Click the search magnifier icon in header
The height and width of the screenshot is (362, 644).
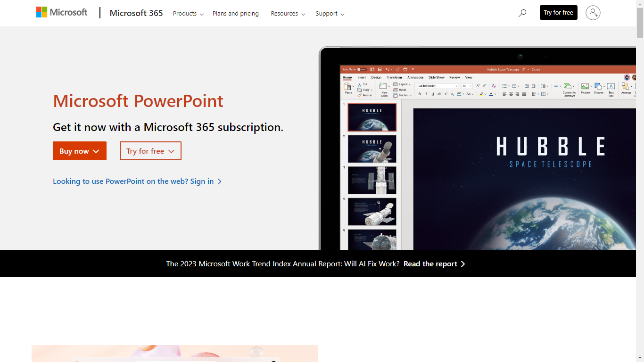pyautogui.click(x=522, y=13)
